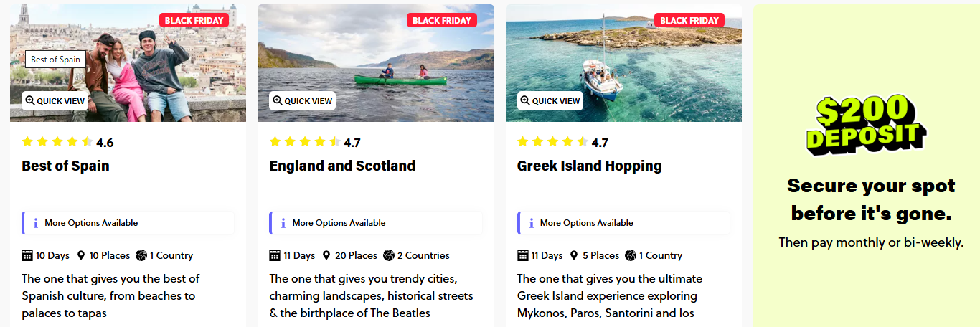Click globe icon next to 2 Countries
Image resolution: width=980 pixels, height=327 pixels.
[x=389, y=255]
